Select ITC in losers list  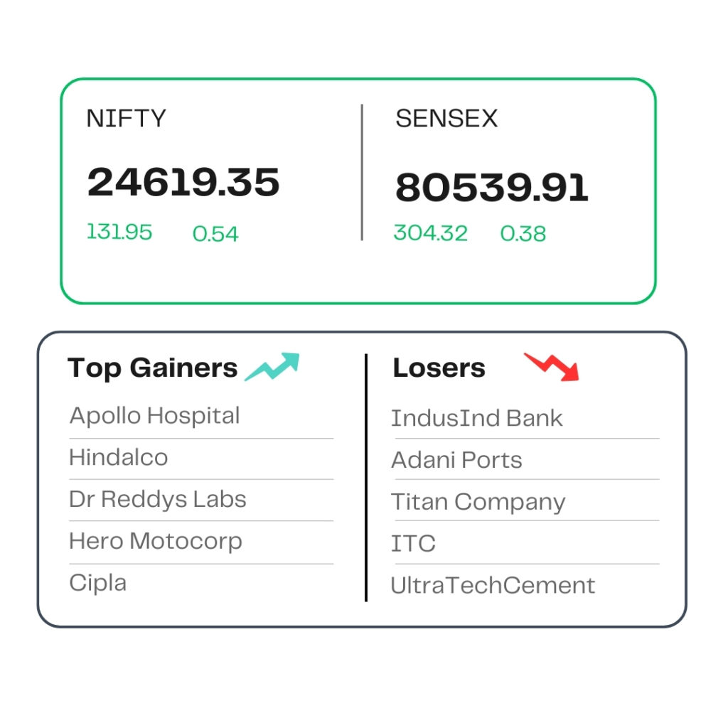click(413, 544)
